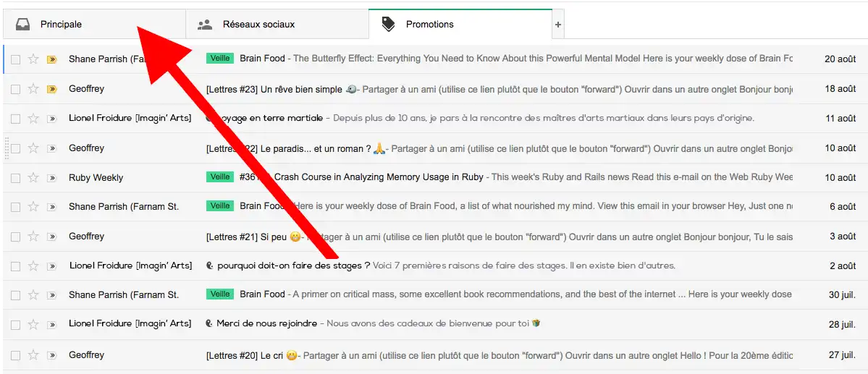
Task: Mark the 2 août Lionel Froidure email important
Action: coord(52,266)
